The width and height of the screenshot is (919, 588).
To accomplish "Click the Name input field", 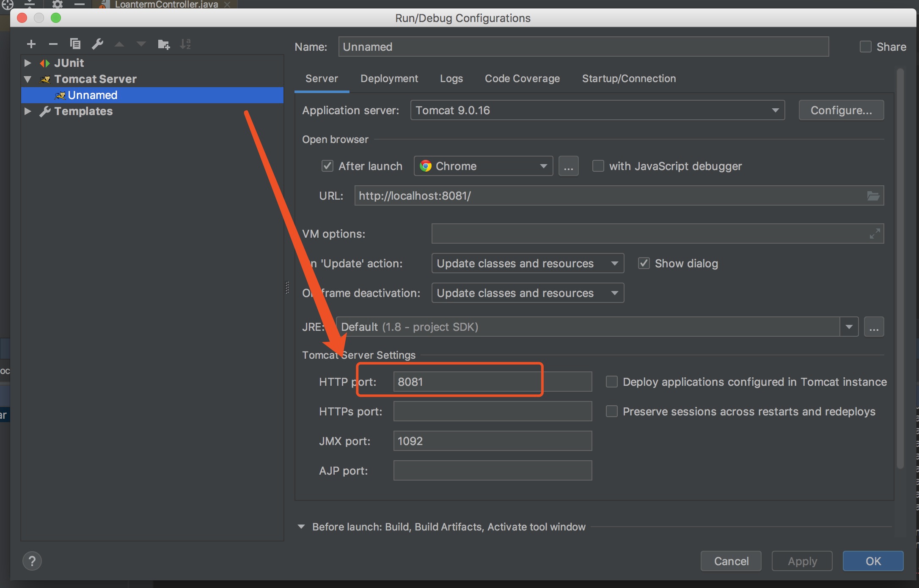I will tap(583, 47).
